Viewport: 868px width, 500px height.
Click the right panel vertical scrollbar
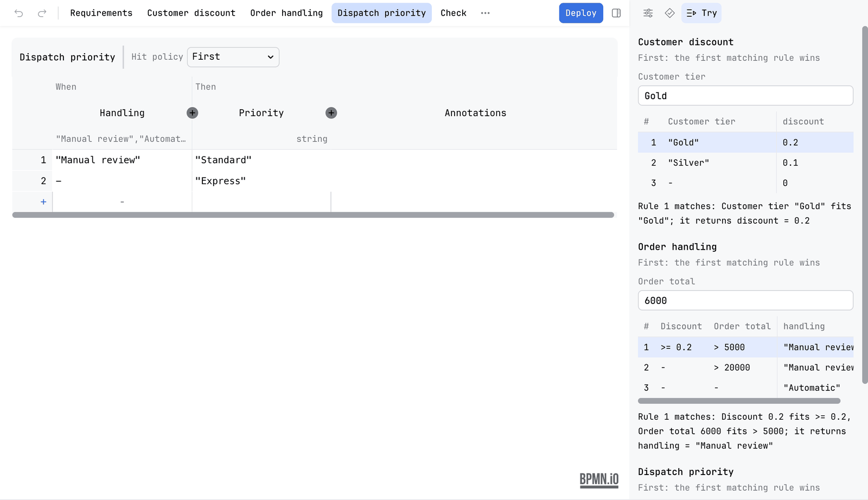tap(865, 205)
